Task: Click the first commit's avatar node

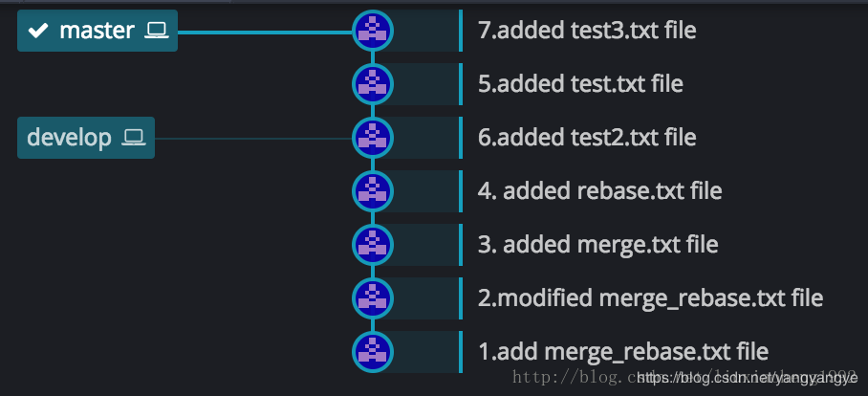Action: coord(372,352)
